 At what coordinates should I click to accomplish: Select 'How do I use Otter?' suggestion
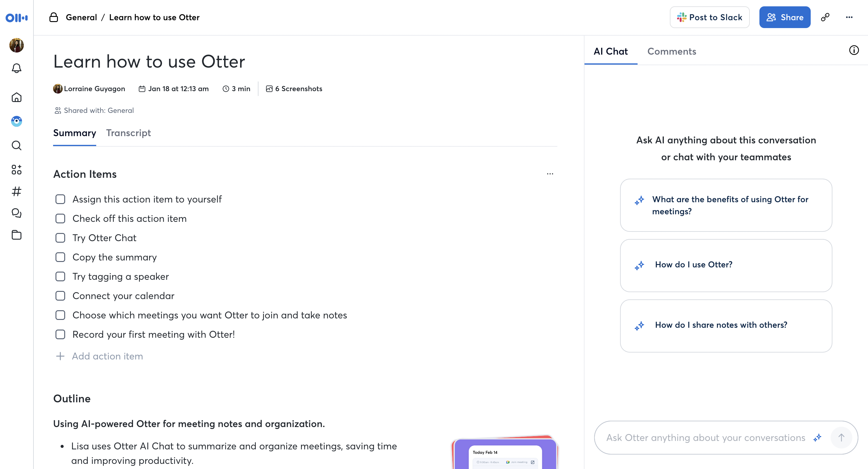(x=726, y=265)
